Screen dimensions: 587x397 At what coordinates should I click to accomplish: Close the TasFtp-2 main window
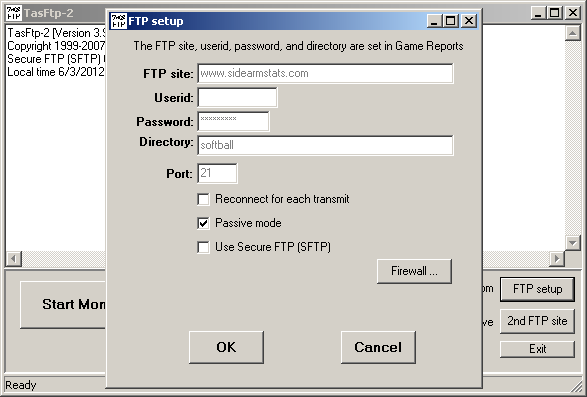click(572, 13)
